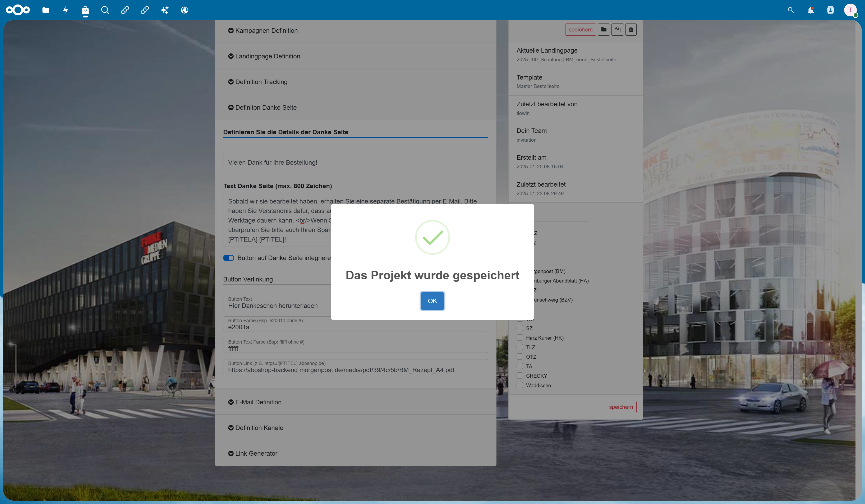Click the Button Text Farbe ffffff field
Screen dimensions: 865x504
(x=355, y=345)
